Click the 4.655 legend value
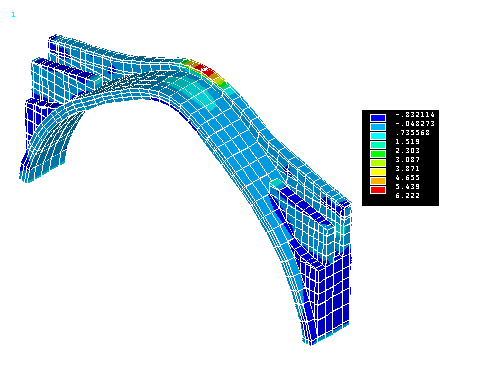The height and width of the screenshot is (384, 494). pyautogui.click(x=407, y=178)
